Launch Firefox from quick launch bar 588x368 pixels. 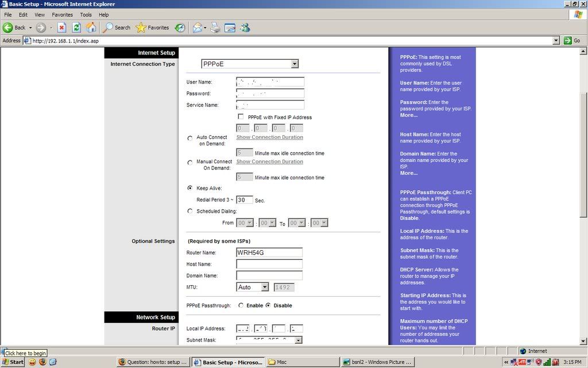42,362
